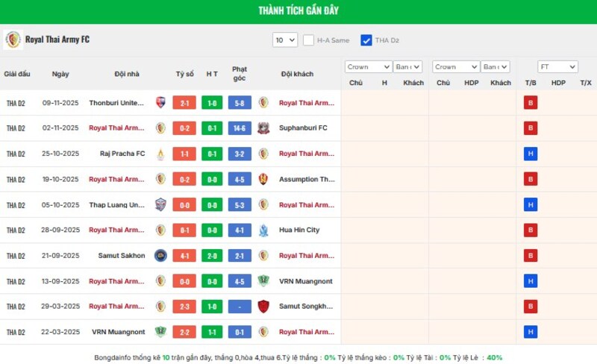This screenshot has width=597, height=364.
Task: Open the VRN Muangnont away team link
Action: (304, 281)
